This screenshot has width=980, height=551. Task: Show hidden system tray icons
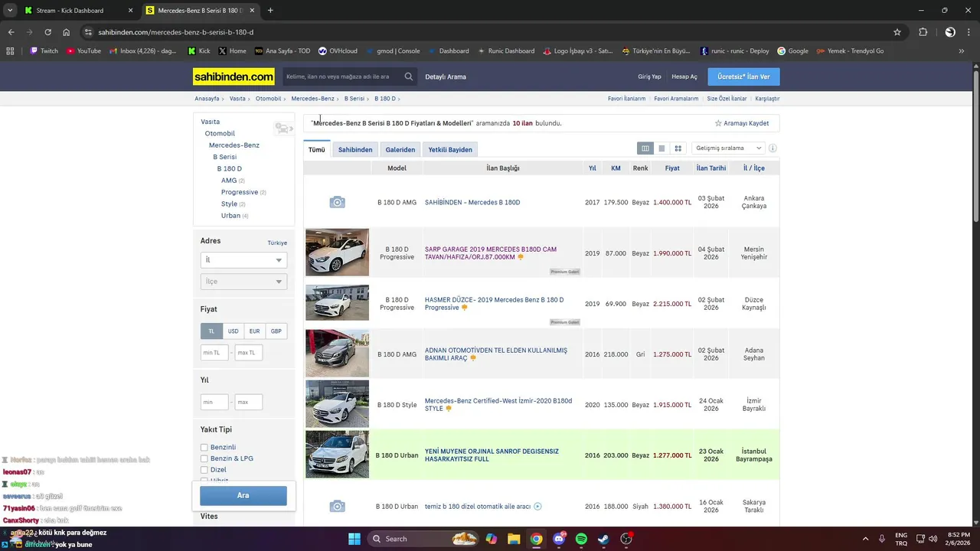pyautogui.click(x=866, y=539)
